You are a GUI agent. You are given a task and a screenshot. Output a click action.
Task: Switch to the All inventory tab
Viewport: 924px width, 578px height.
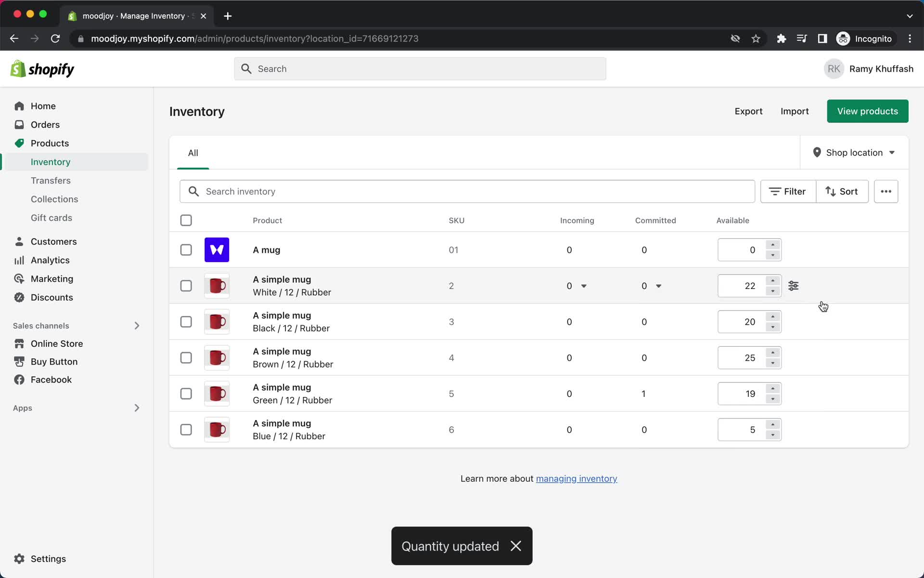click(x=193, y=153)
